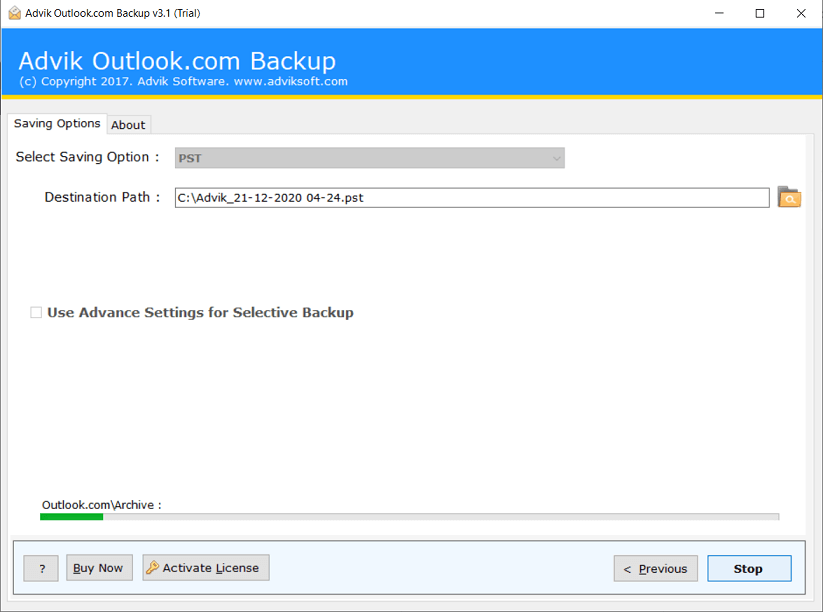Open the Select Saving Option PST dropdown
The height and width of the screenshot is (612, 823).
click(370, 158)
